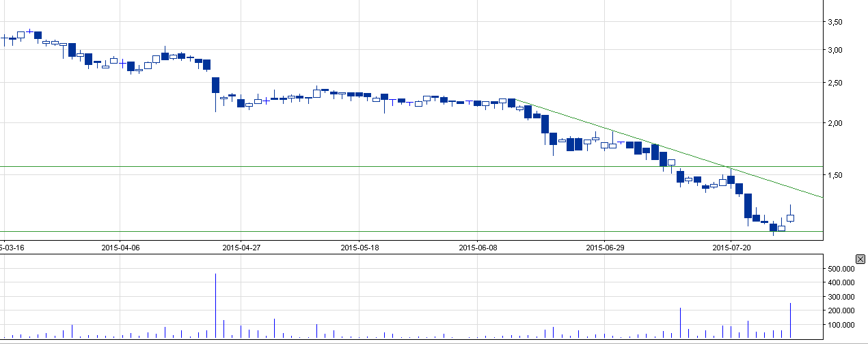Select the lower horizontal green support line
Viewport: 868px width, 344px height.
click(x=342, y=231)
